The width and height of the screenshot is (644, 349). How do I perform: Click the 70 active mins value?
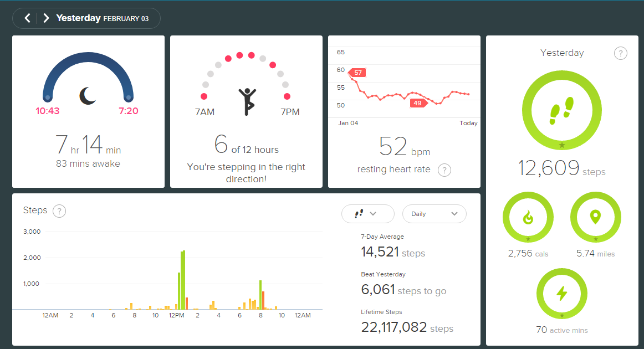click(562, 330)
